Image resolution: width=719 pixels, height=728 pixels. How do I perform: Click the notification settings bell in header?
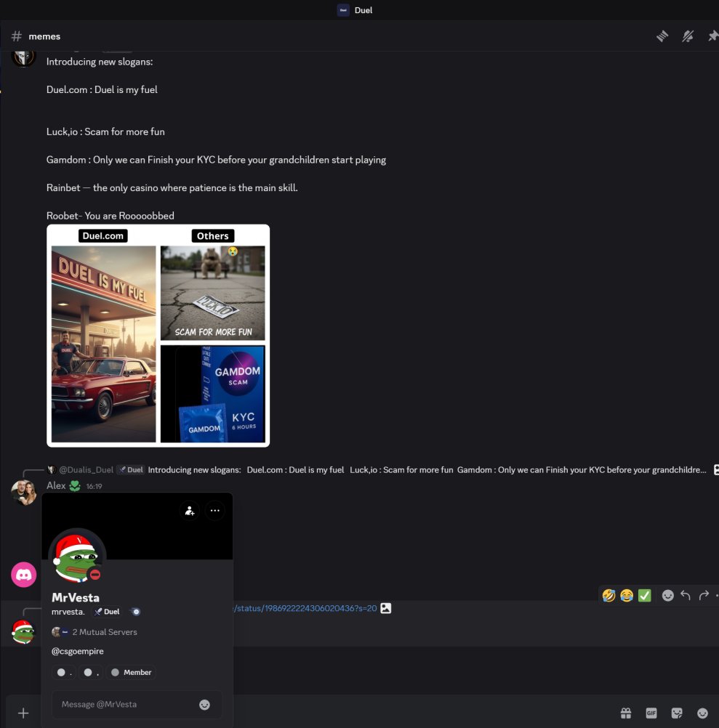tap(688, 36)
